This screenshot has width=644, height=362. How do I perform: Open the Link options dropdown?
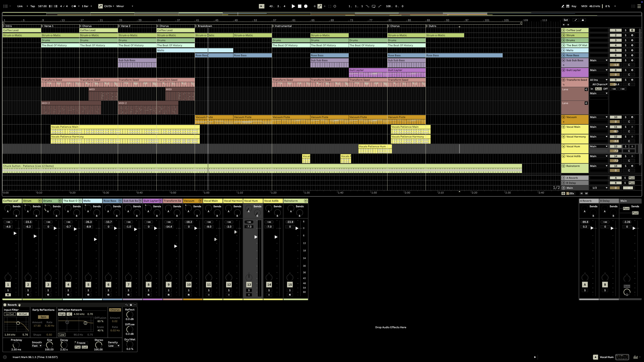click(27, 6)
